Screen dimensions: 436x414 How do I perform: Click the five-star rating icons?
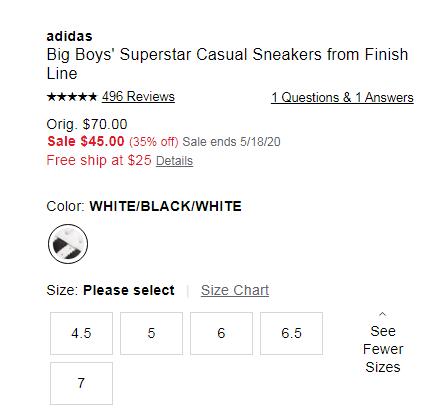[72, 97]
